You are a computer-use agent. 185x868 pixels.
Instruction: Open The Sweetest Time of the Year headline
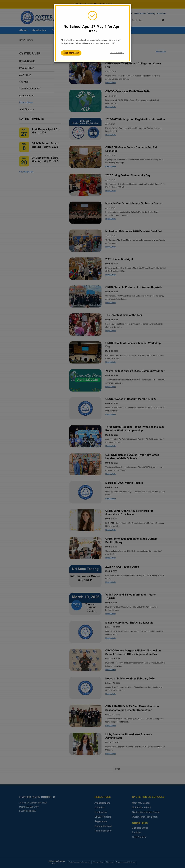pos(124,315)
